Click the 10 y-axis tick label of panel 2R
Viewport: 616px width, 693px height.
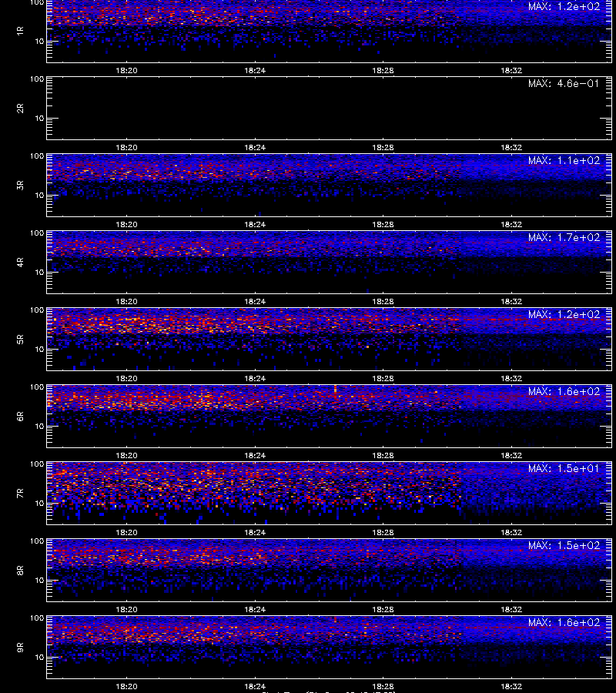(39, 118)
